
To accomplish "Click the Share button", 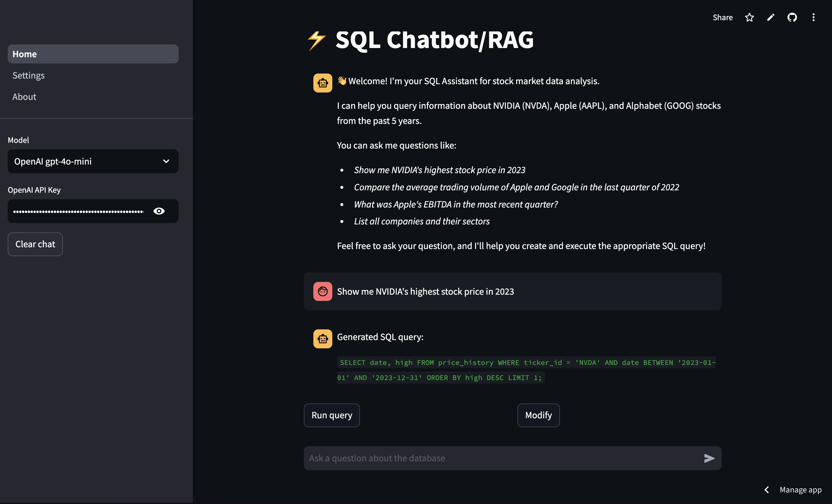I will click(x=723, y=17).
